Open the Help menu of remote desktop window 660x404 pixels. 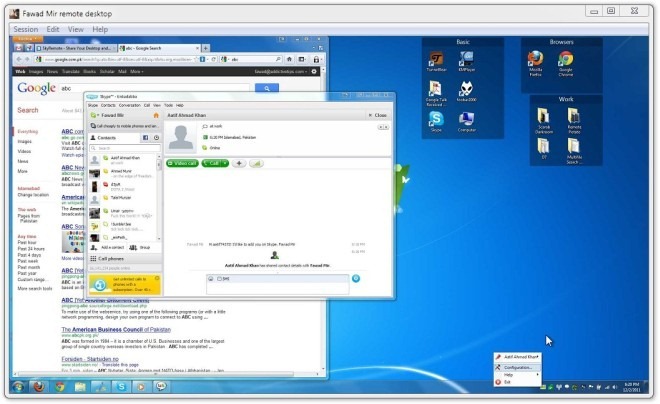100,29
